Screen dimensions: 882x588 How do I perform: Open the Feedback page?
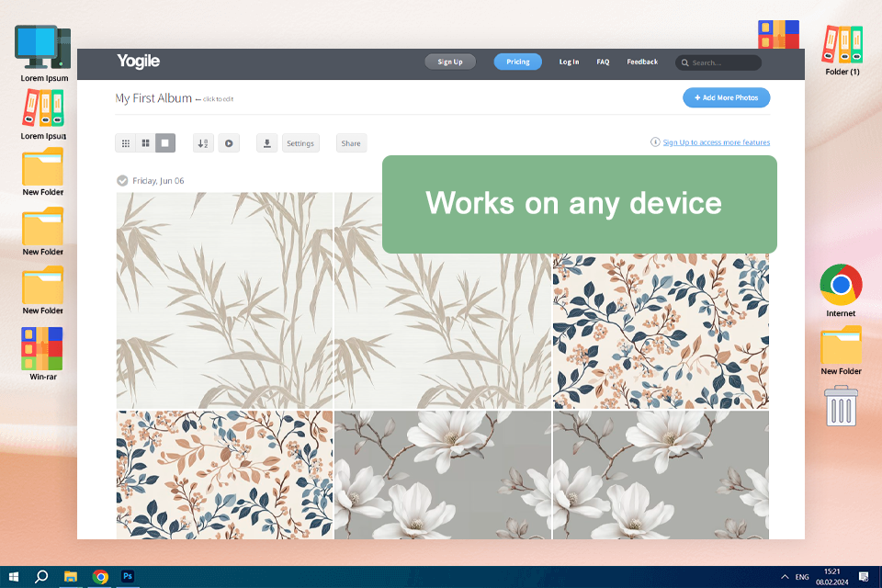pos(642,62)
